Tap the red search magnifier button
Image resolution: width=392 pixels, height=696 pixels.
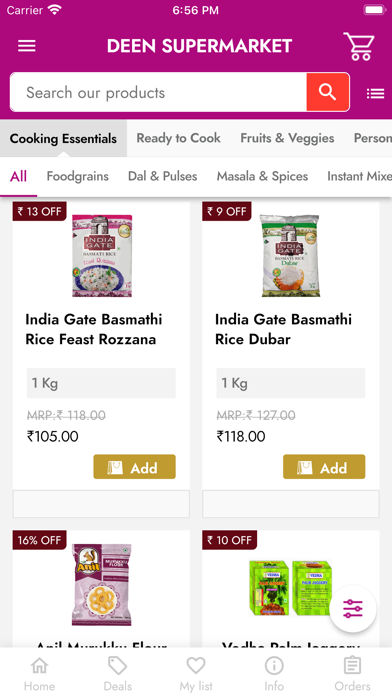(x=328, y=92)
